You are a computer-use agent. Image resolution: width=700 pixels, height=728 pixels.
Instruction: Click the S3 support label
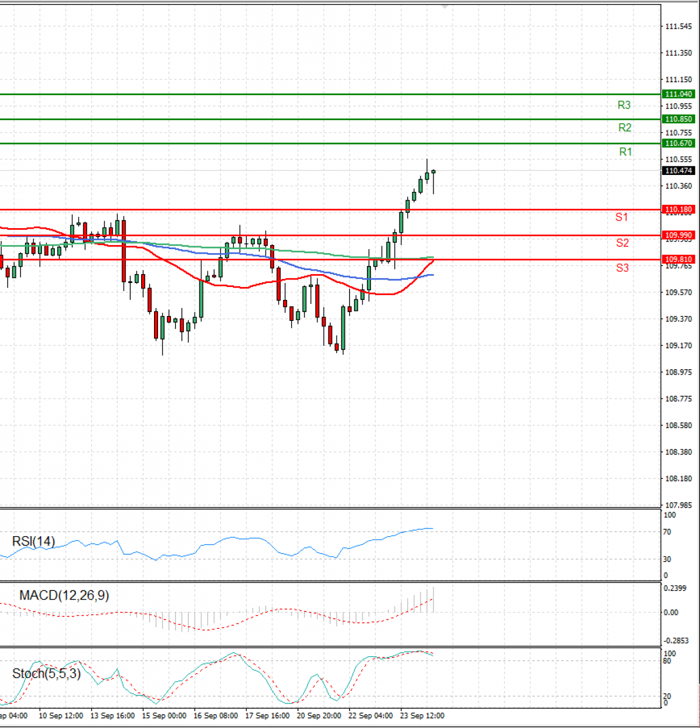point(622,268)
